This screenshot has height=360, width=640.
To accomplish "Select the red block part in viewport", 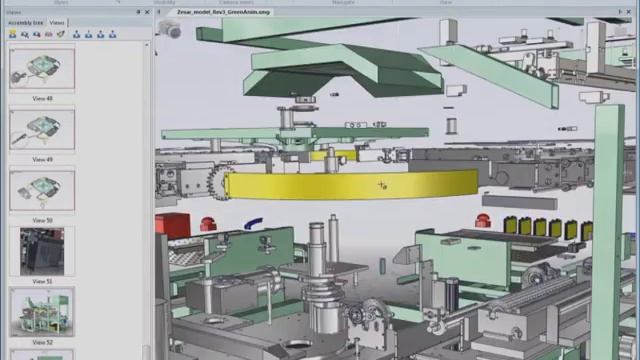I will coord(173,224).
